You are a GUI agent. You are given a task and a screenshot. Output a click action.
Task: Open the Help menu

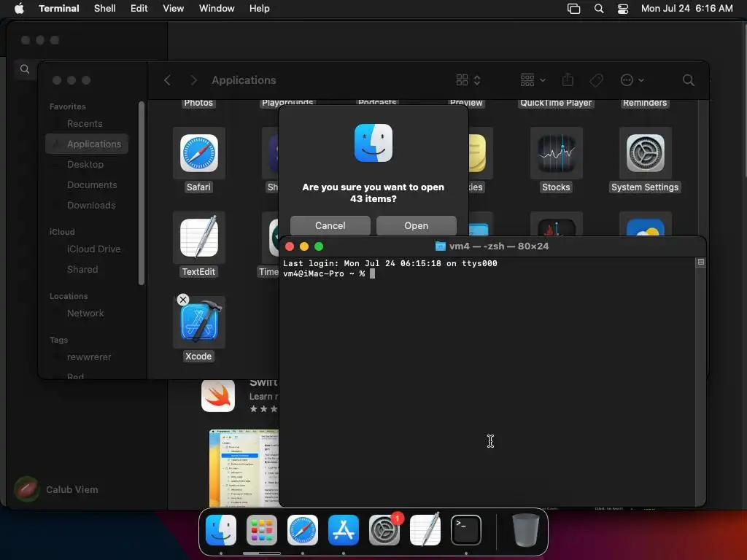260,9
